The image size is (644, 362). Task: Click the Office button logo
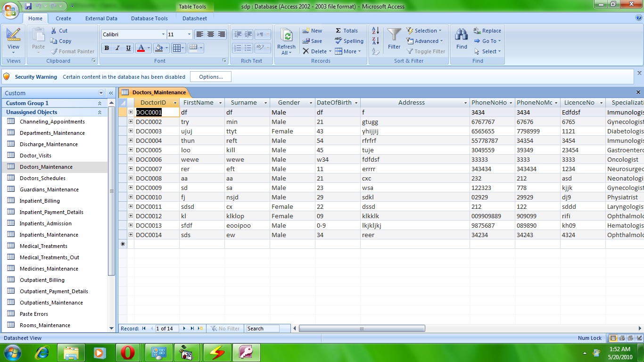[11, 9]
